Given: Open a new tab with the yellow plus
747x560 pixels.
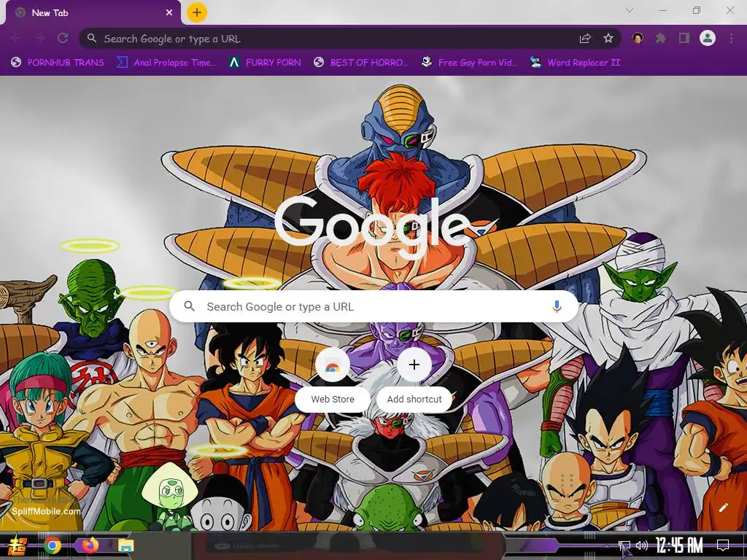Looking at the screenshot, I should pyautogui.click(x=197, y=12).
